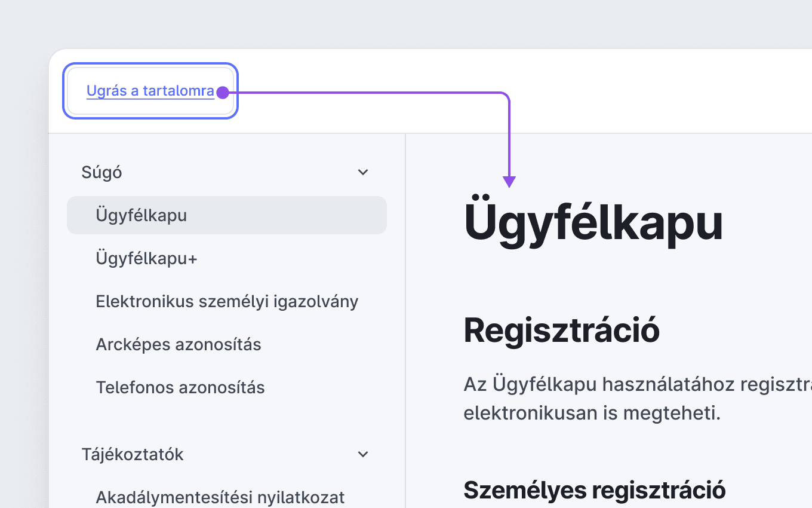This screenshot has height=508, width=812.
Task: Collapse the Súgó section chevron
Action: click(x=363, y=173)
